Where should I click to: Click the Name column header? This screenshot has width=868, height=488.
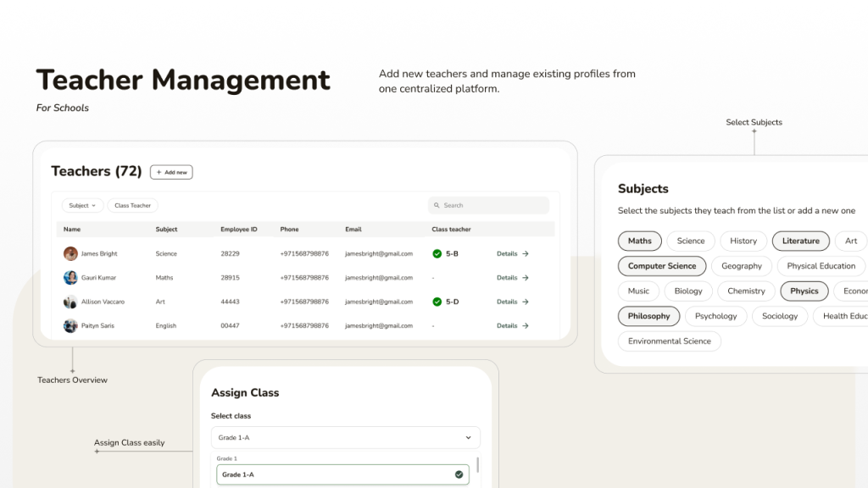click(72, 229)
